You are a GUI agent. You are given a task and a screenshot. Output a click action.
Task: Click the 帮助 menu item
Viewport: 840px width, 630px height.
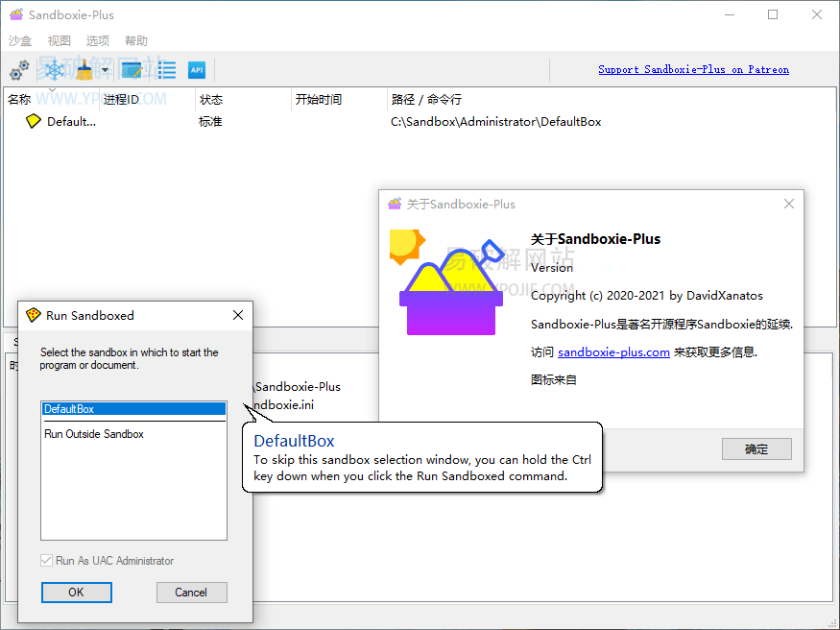134,40
